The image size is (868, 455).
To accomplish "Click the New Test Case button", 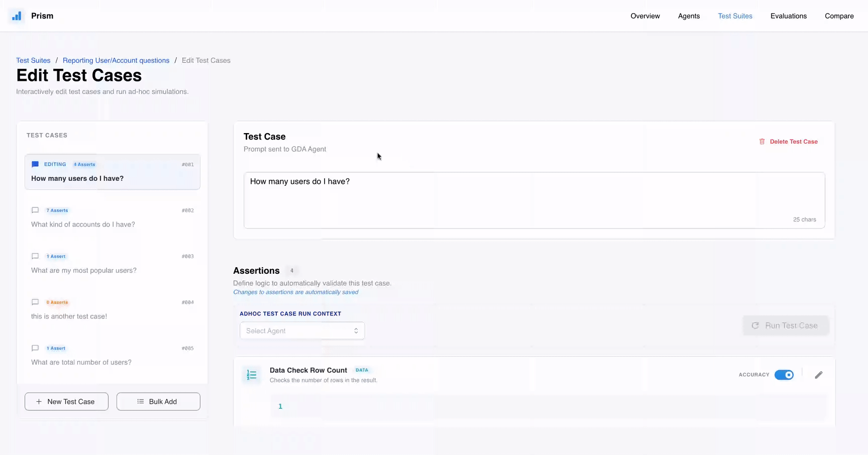I will [66, 402].
